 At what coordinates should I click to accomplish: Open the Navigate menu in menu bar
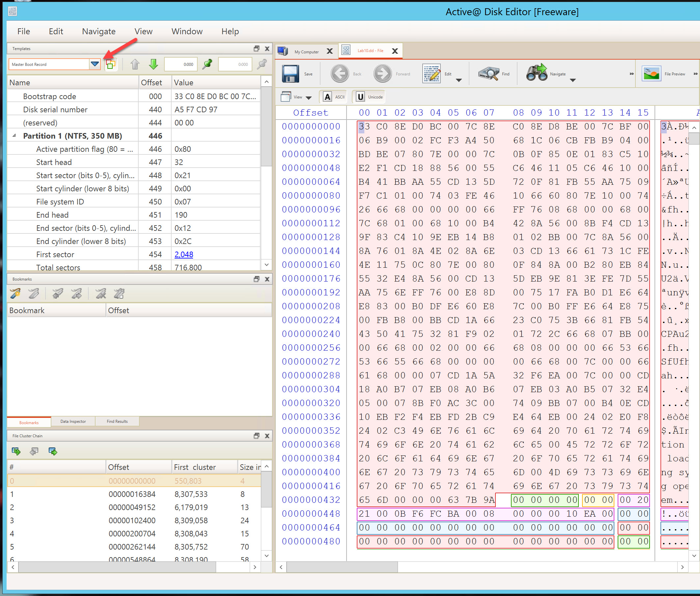(x=98, y=31)
